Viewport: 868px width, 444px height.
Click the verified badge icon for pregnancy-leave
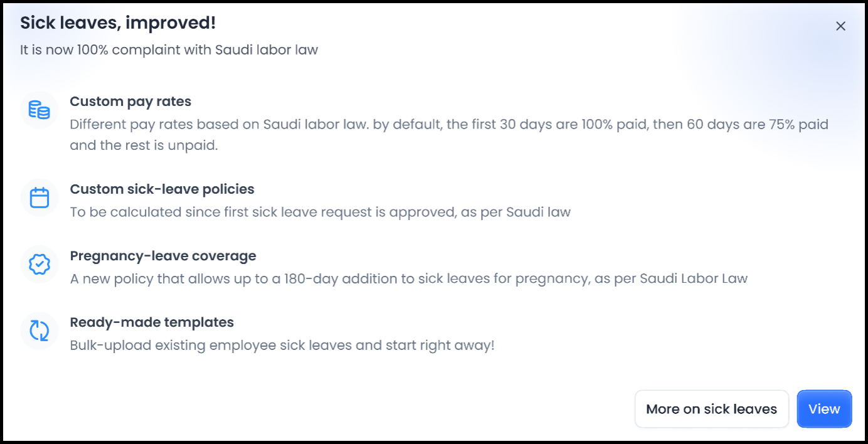pyautogui.click(x=39, y=265)
